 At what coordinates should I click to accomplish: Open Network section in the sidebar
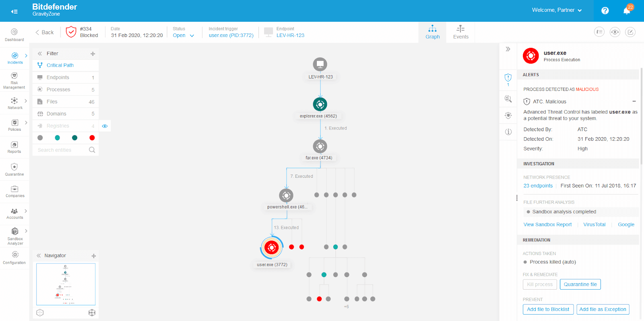click(x=15, y=103)
